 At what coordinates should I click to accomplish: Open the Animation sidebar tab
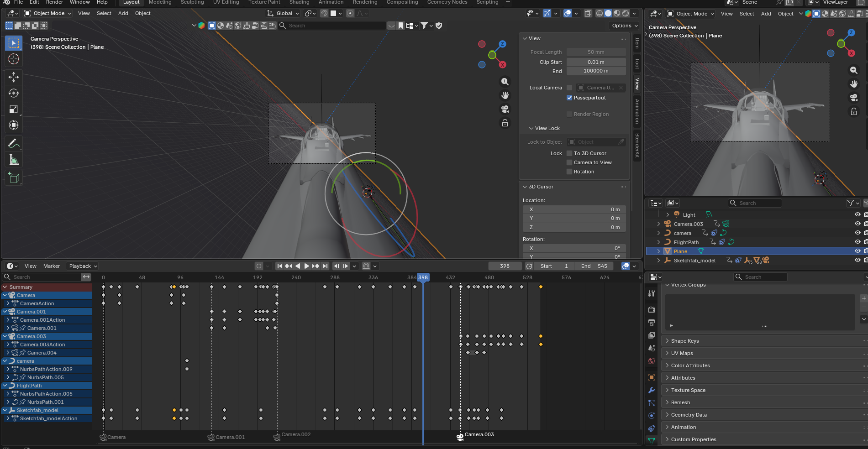pyautogui.click(x=637, y=111)
